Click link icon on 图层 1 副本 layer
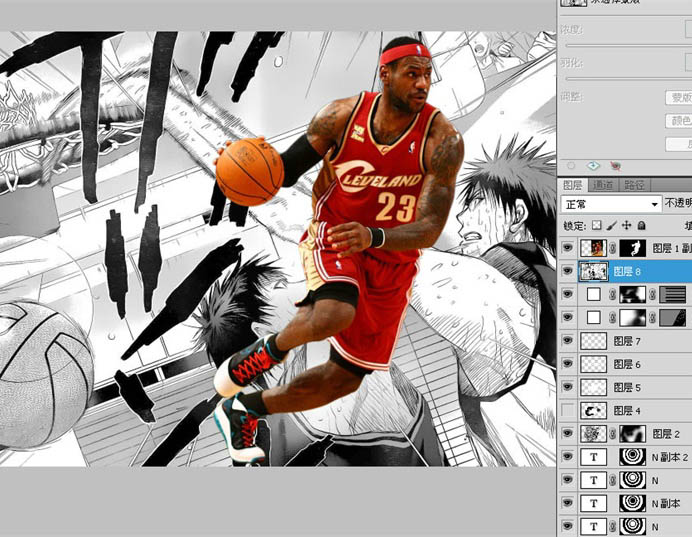The height and width of the screenshot is (537, 692). (x=613, y=248)
